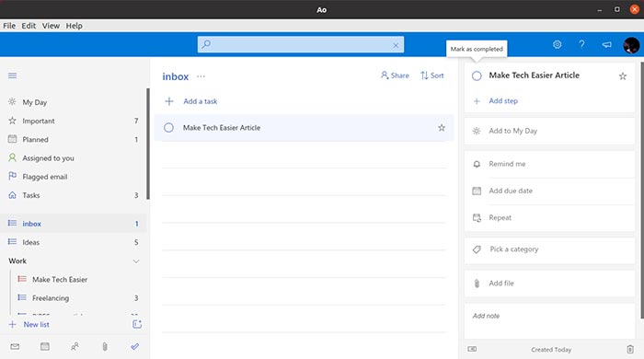Click the task title in detail pane
The image size is (644, 359).
534,75
